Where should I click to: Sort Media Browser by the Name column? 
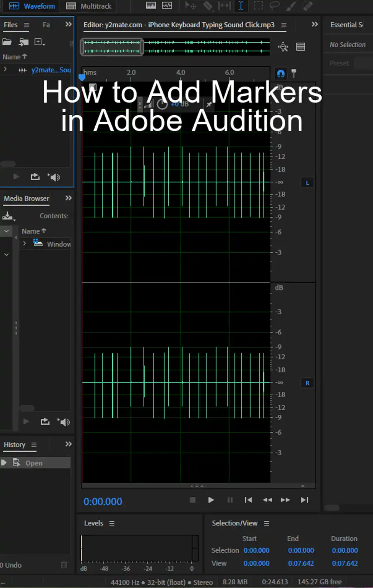click(x=34, y=231)
